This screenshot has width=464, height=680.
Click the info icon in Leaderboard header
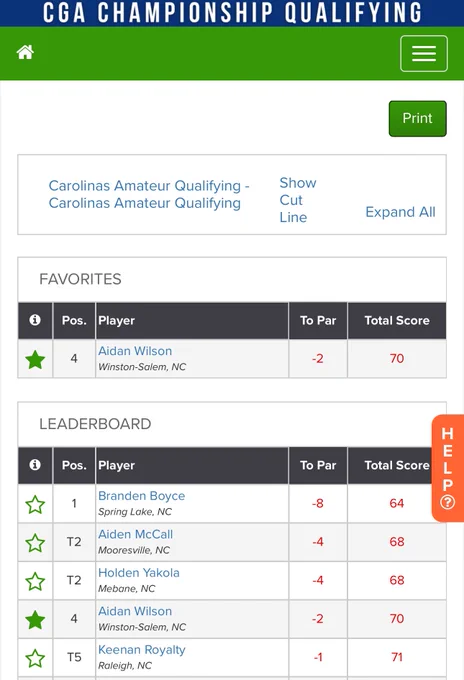point(35,465)
